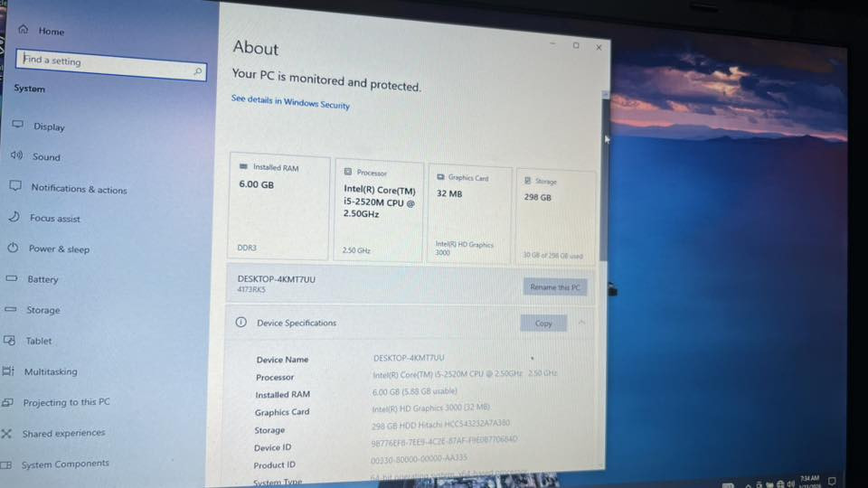Open Tablet settings in sidebar
868x488 pixels.
point(39,341)
